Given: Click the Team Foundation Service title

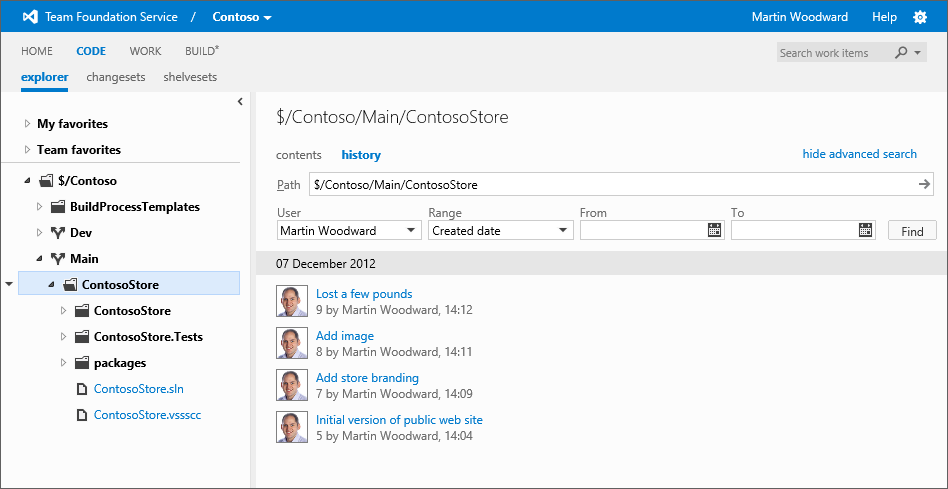Looking at the screenshot, I should [111, 17].
